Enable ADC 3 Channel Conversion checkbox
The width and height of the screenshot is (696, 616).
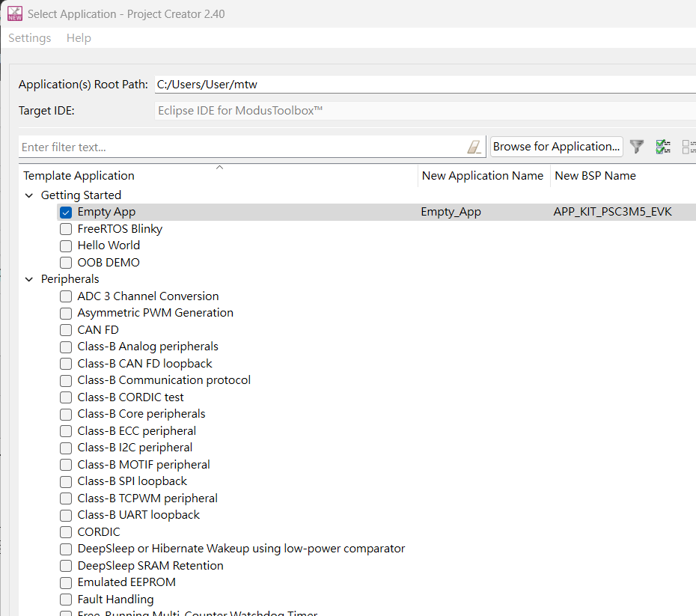tap(66, 296)
